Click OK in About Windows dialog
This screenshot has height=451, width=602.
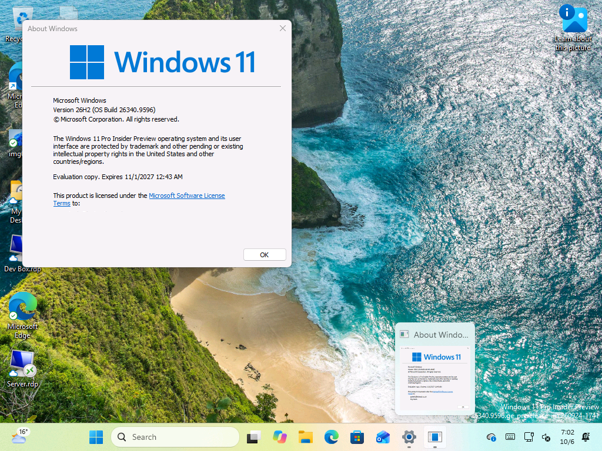click(x=265, y=254)
